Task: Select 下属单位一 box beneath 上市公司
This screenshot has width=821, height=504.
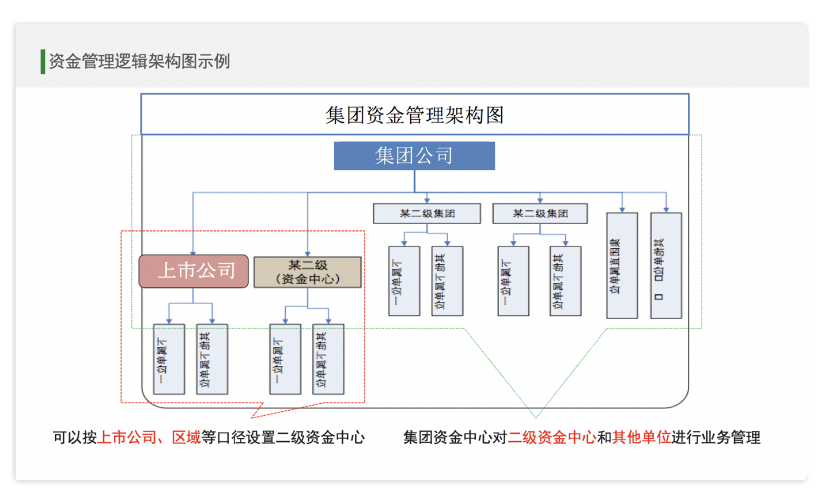Action: [x=169, y=359]
